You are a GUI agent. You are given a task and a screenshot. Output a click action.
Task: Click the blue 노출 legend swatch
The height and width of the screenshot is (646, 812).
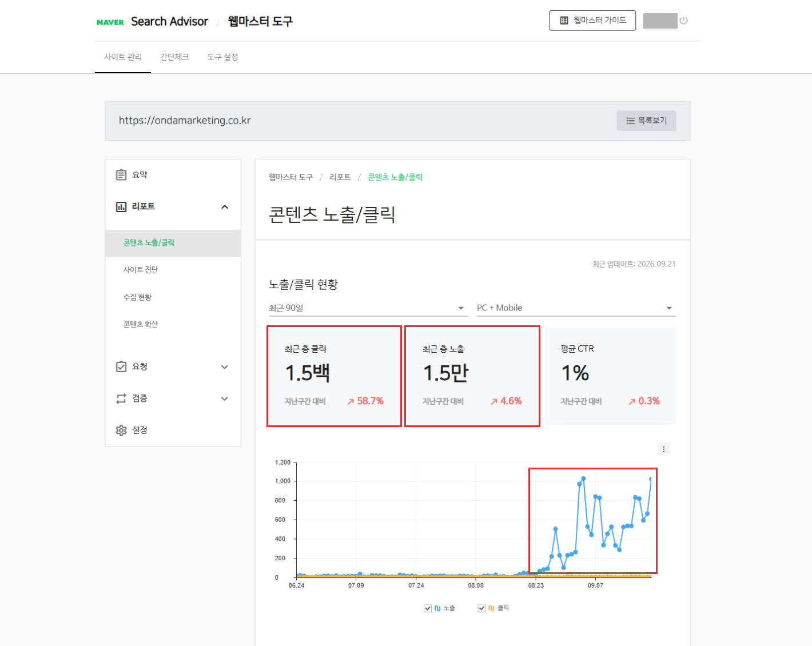click(x=437, y=608)
